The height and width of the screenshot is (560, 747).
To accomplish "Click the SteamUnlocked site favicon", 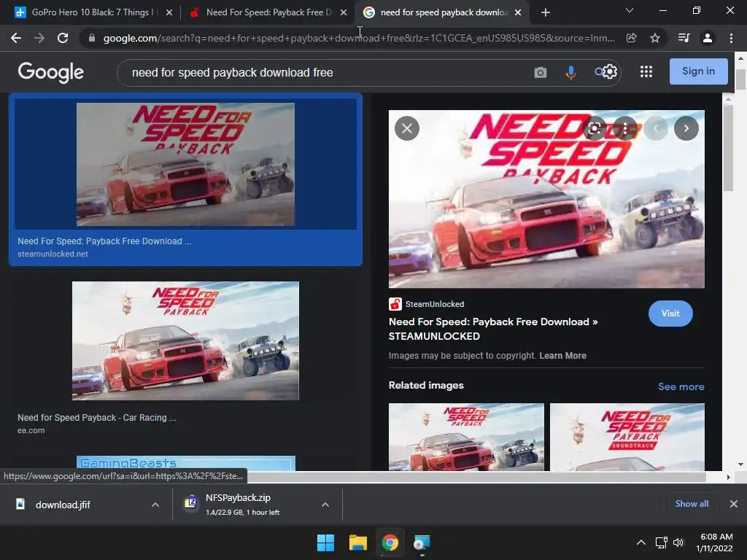I will [395, 304].
